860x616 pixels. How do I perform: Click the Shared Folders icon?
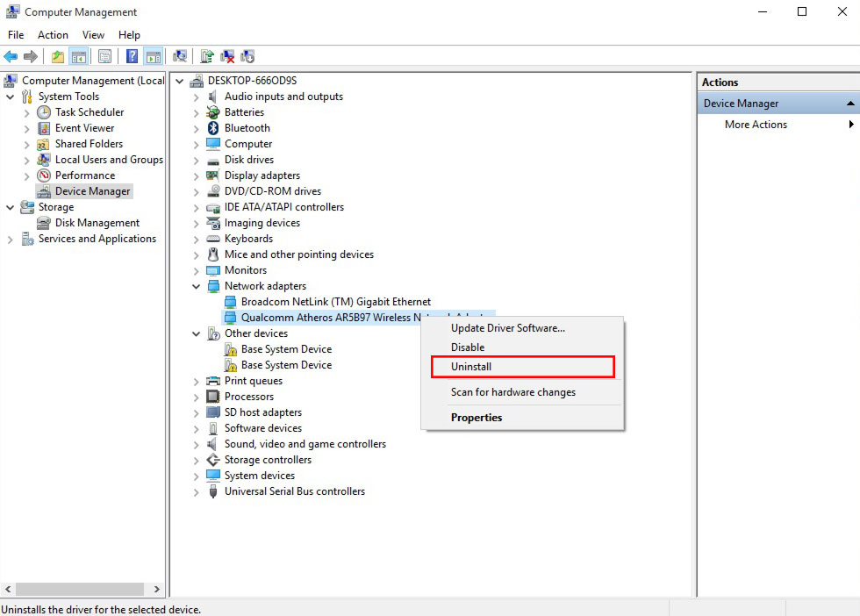[43, 144]
